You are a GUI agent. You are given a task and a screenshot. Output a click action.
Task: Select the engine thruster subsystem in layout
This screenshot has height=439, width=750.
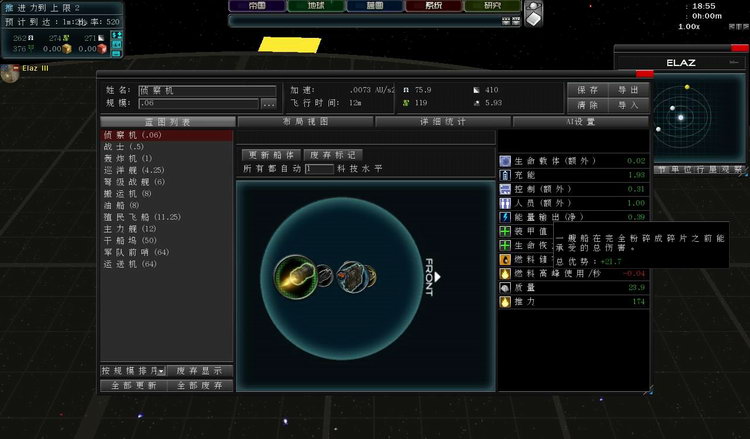[296, 277]
